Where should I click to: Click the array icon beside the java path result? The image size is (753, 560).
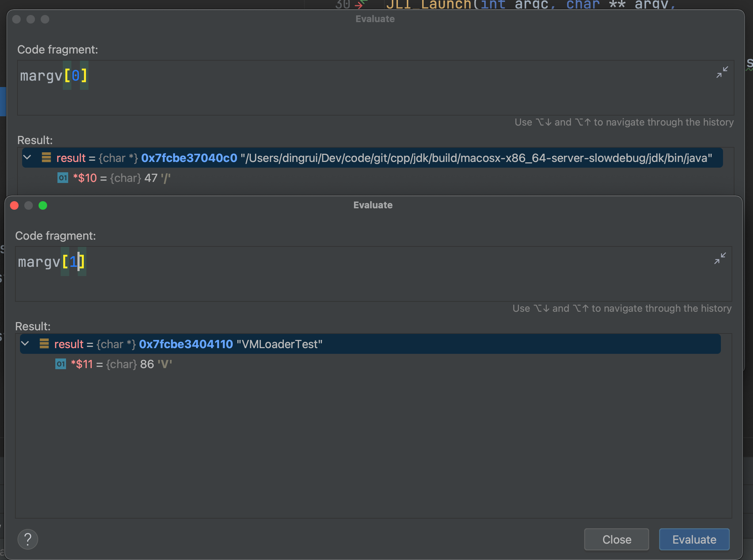pos(46,157)
